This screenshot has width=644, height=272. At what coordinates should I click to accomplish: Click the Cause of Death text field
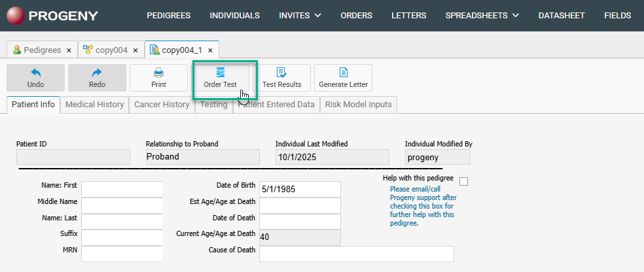click(x=356, y=254)
